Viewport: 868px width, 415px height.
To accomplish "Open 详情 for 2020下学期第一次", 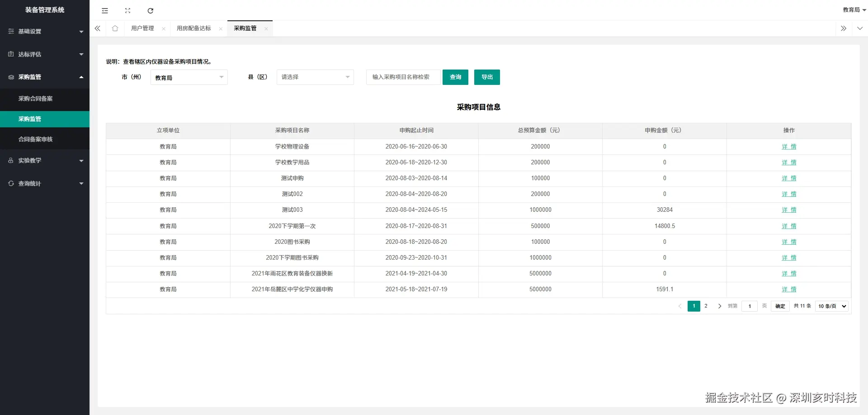I will 789,226.
